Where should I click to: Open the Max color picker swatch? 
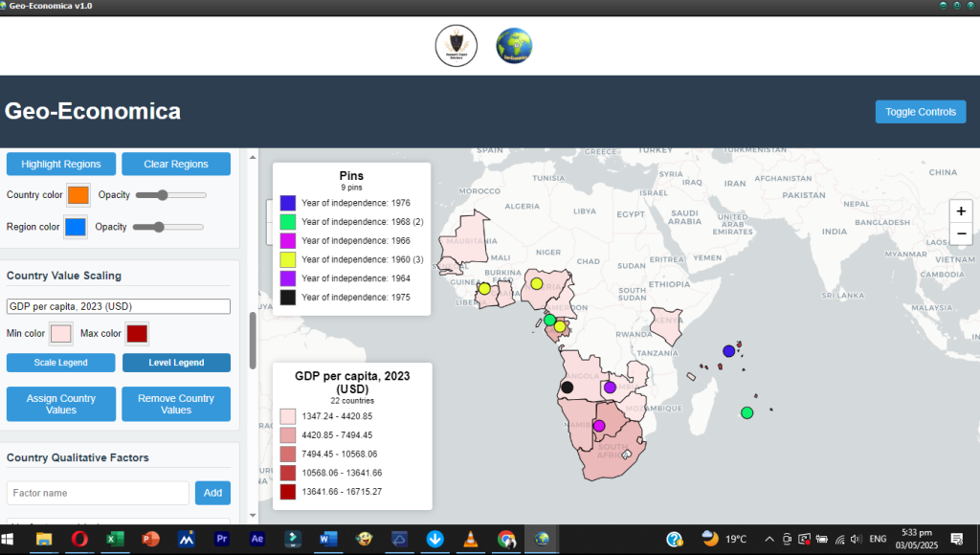pos(137,334)
